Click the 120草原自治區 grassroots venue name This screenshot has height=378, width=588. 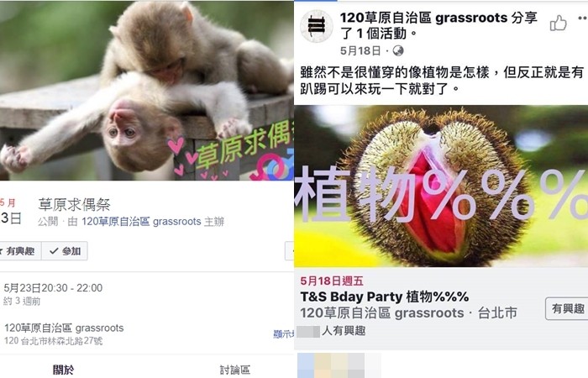[x=64, y=328]
